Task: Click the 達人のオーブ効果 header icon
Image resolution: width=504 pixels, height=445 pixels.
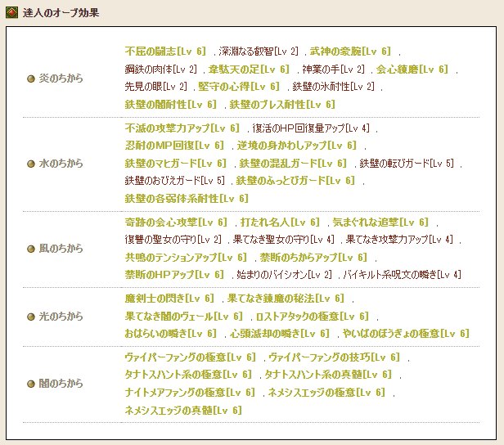Action: coord(11,11)
